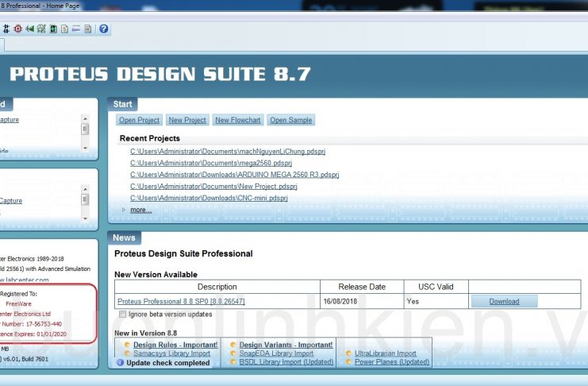Click the bullet beside Design Rules - Important!
This screenshot has width=588, height=386.
click(127, 345)
